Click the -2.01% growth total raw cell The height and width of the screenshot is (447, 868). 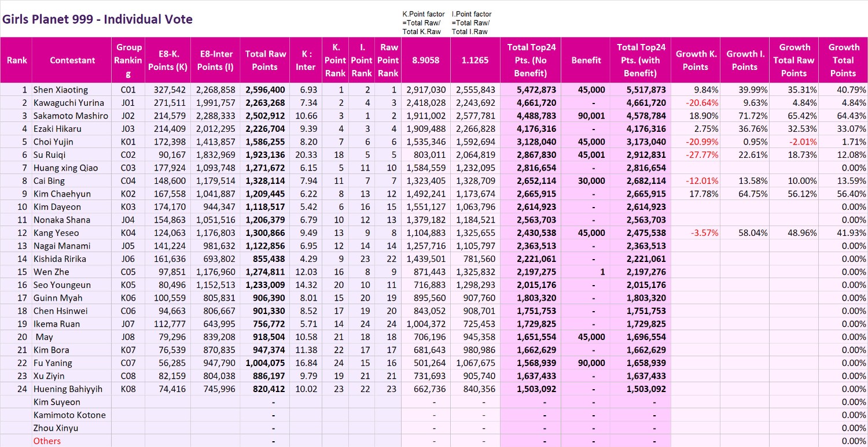coord(794,142)
